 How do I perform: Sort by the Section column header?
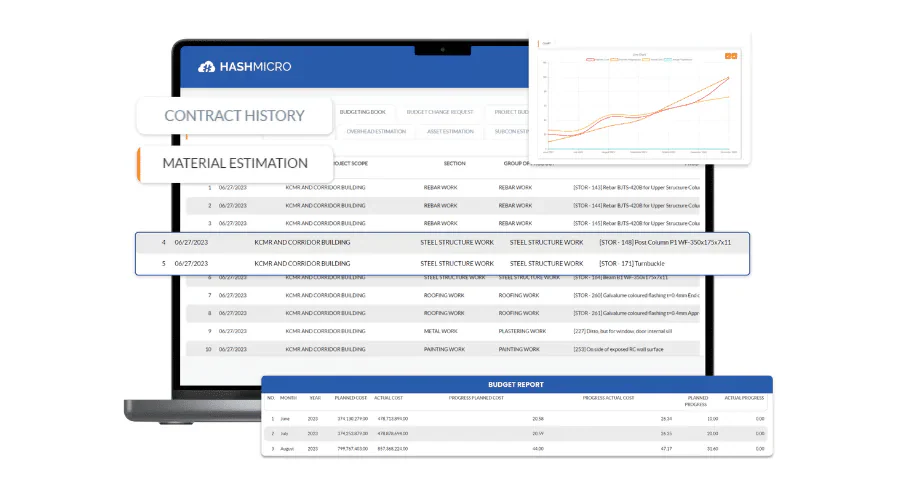454,164
